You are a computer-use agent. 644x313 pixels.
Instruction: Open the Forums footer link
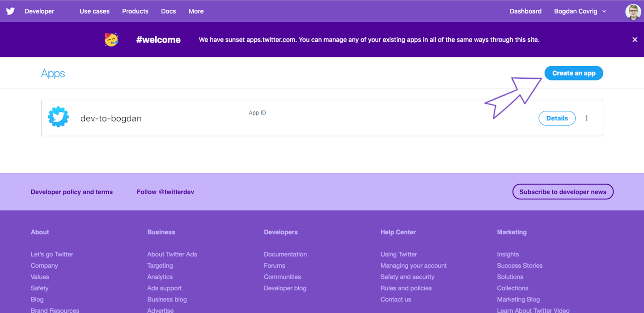click(x=275, y=266)
